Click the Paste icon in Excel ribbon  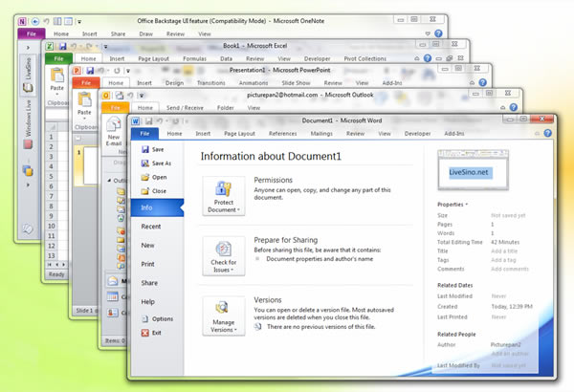point(59,80)
